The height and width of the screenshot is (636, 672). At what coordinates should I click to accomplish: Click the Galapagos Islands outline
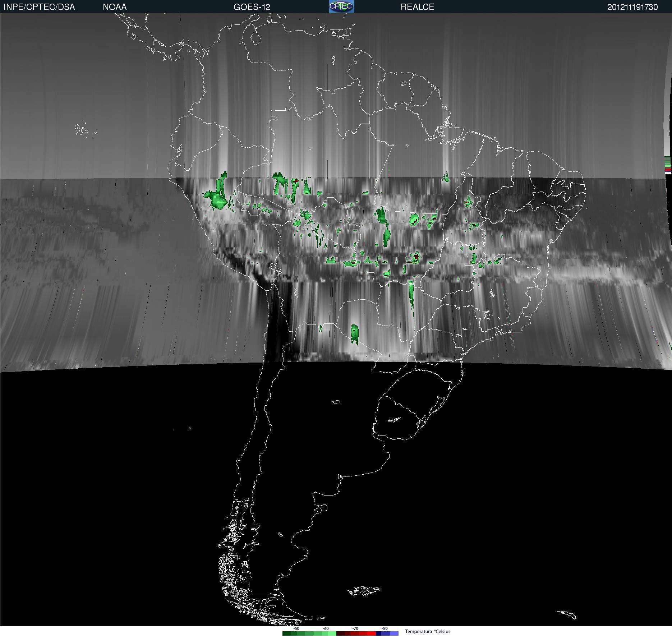click(85, 130)
